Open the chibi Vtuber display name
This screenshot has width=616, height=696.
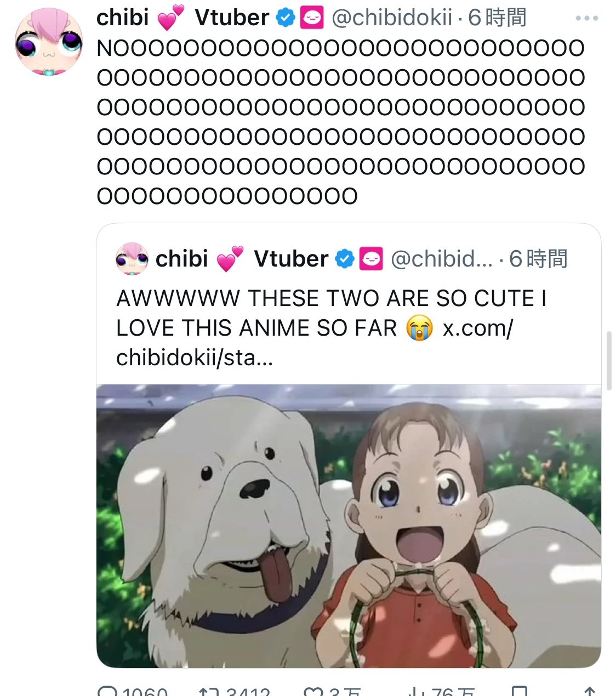click(x=182, y=18)
